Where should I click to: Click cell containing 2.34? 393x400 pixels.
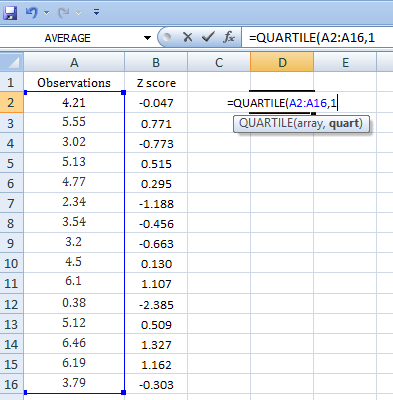[74, 203]
